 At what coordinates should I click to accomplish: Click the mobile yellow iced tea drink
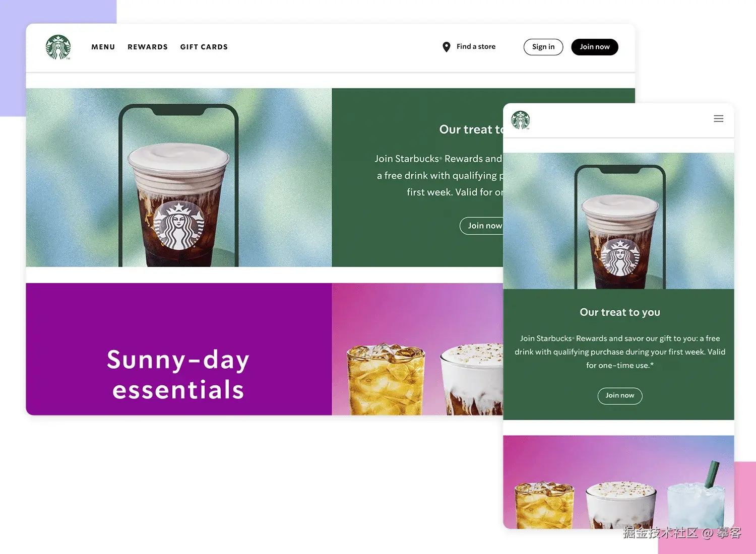(x=544, y=505)
